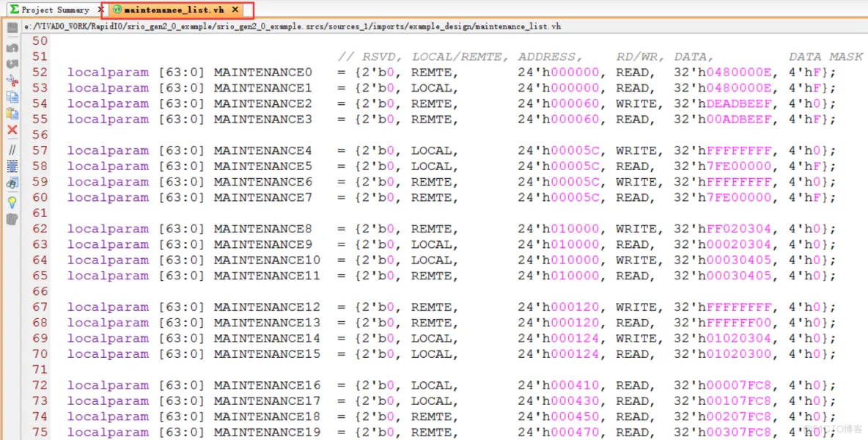Click the MAINTENANCE2 parameter name

coord(263,103)
